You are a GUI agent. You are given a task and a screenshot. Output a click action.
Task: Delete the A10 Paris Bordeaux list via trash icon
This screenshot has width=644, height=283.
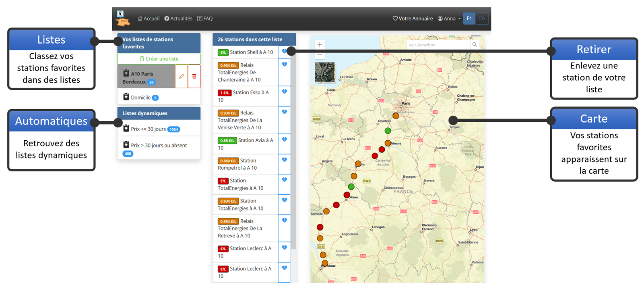[194, 76]
